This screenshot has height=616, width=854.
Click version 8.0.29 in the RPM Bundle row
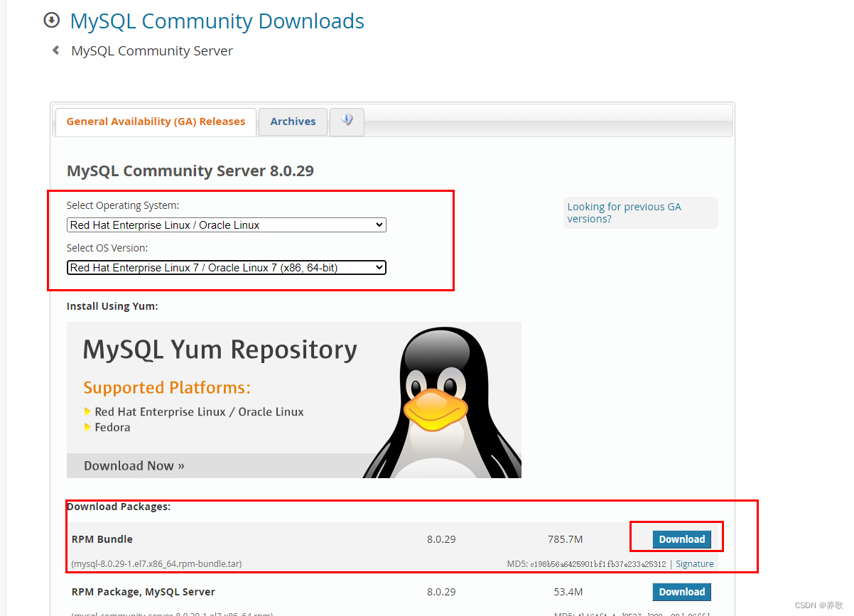(441, 539)
